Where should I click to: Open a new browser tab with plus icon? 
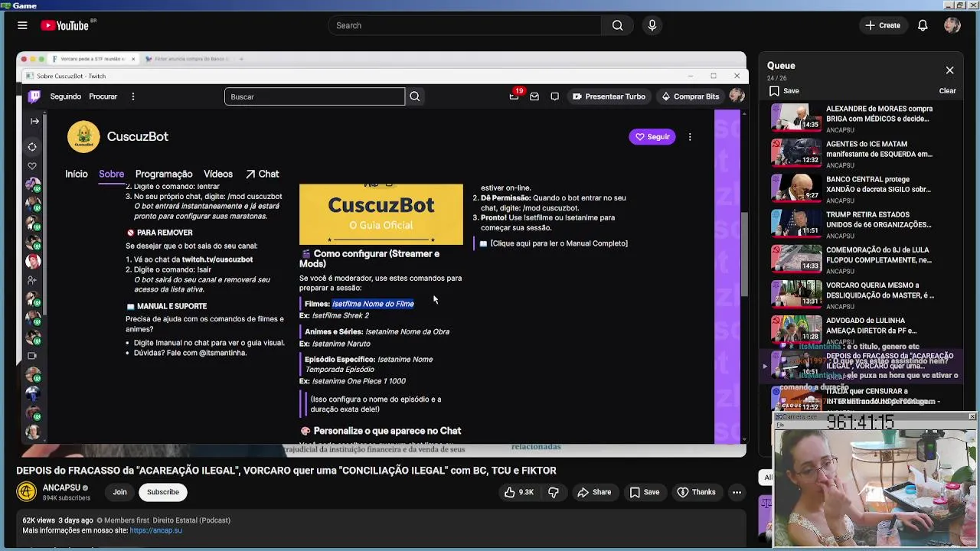click(x=241, y=59)
